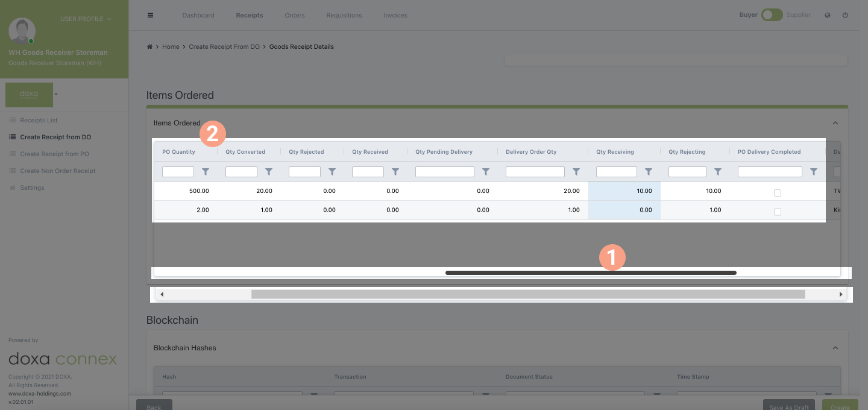Viewport: 868px width, 410px height.
Task: Click Create Receipt From DO breadcrumb
Action: coord(224,46)
